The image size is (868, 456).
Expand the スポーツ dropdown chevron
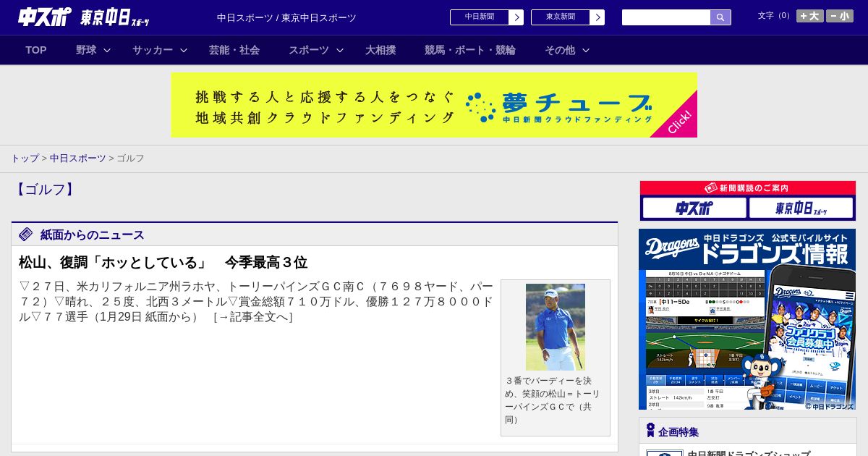coord(340,51)
